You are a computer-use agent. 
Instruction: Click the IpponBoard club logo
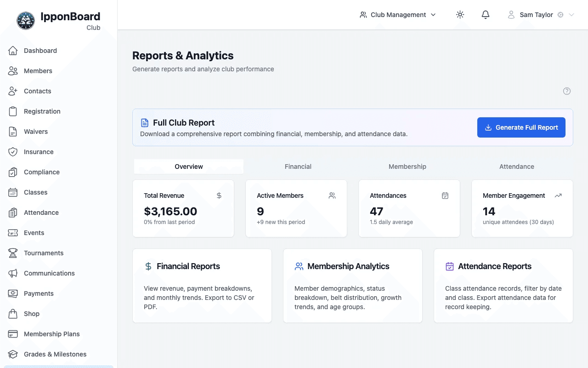pyautogui.click(x=26, y=21)
